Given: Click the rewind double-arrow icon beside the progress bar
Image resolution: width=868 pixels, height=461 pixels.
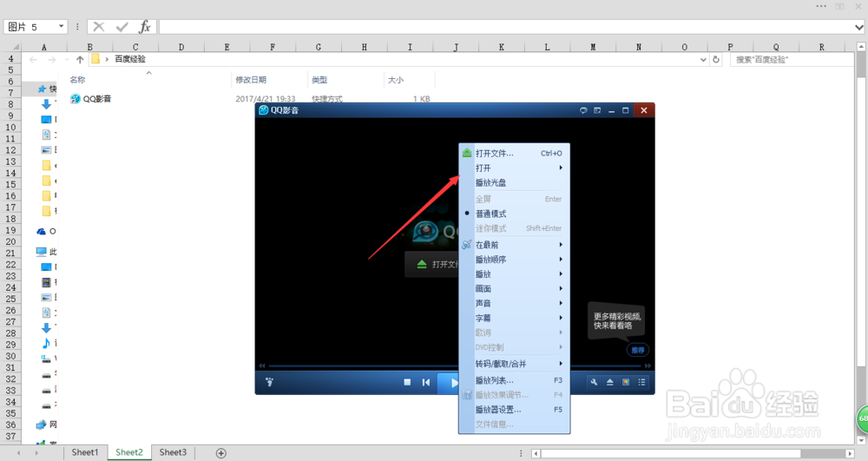Looking at the screenshot, I should [262, 366].
